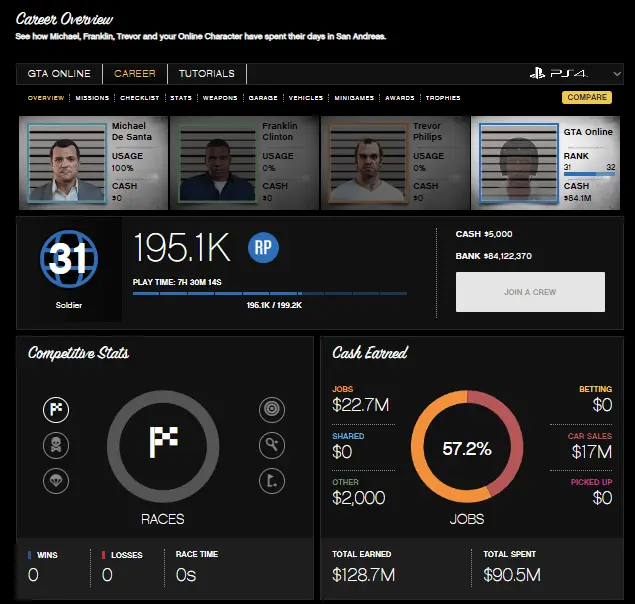Screen dimensions: 635x604
Task: Open the Tutorials tab
Action: coord(206,74)
